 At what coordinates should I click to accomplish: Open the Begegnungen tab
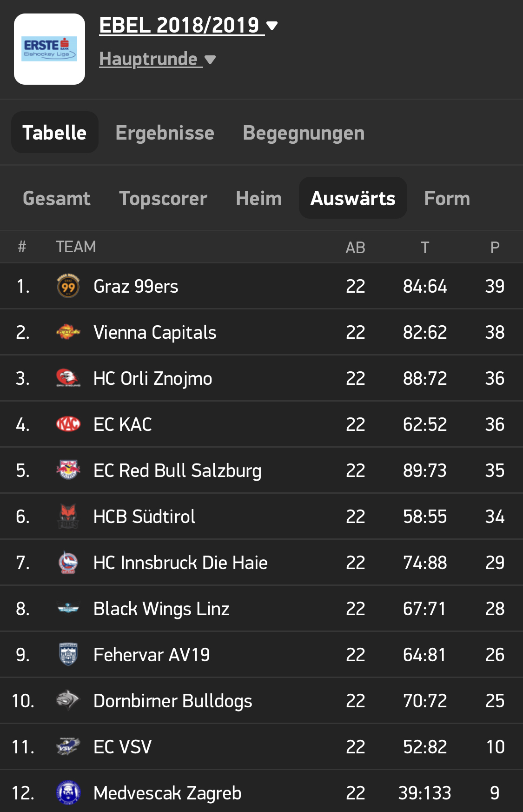click(304, 133)
